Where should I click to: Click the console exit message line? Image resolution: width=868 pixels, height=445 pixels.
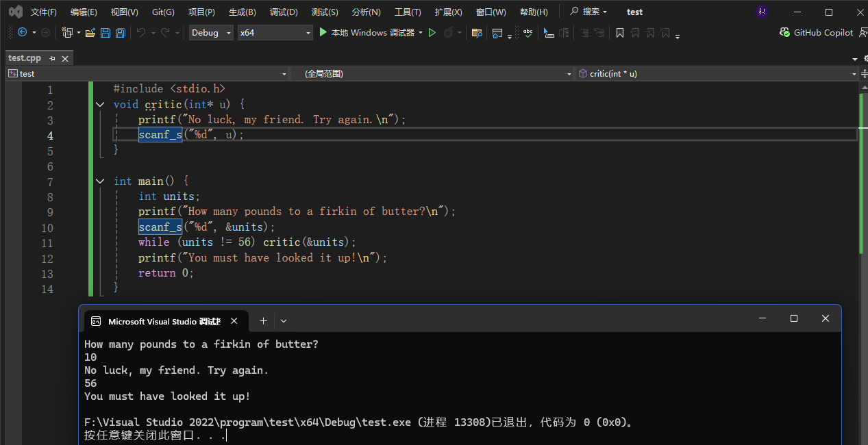[360, 422]
